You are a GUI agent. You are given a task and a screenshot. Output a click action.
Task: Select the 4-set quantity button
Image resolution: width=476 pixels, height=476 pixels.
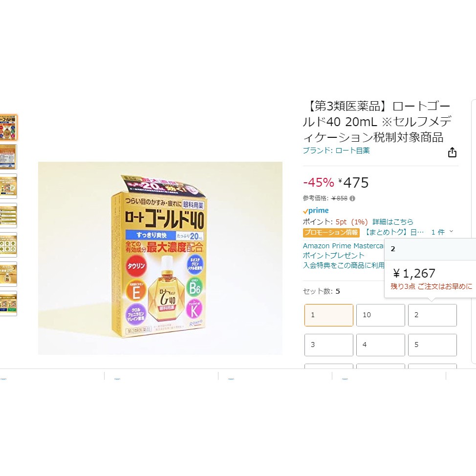pos(380,345)
